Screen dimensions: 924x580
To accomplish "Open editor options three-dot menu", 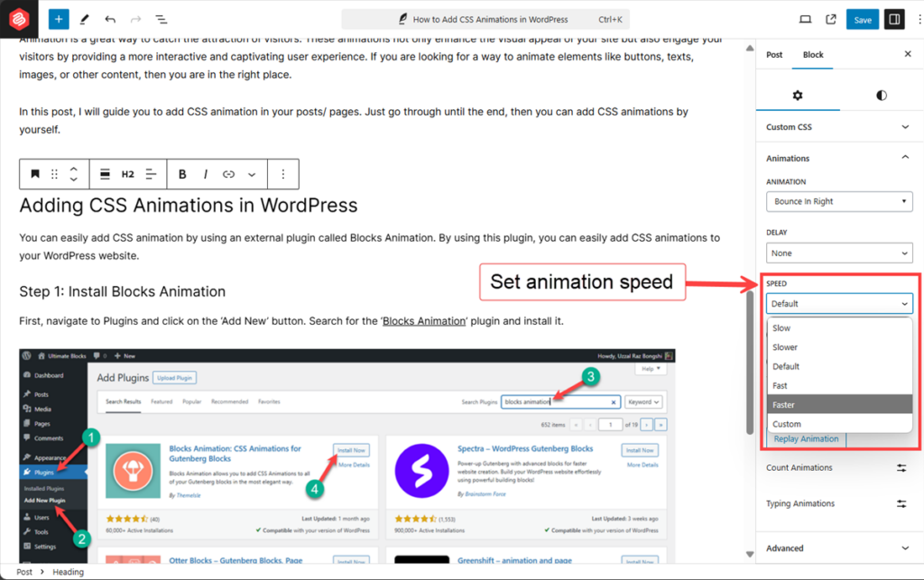I will click(x=919, y=20).
